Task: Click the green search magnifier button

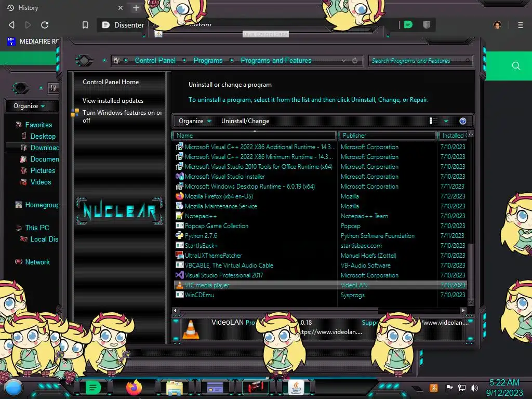Action: tap(516, 66)
